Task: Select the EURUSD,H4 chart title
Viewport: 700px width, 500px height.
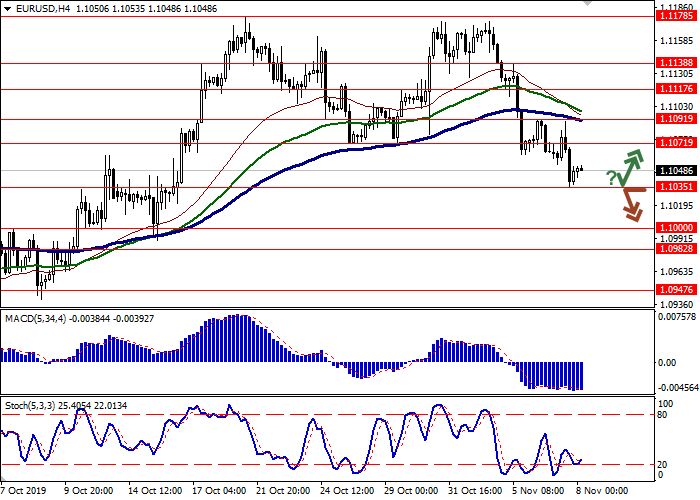Action: (x=42, y=8)
